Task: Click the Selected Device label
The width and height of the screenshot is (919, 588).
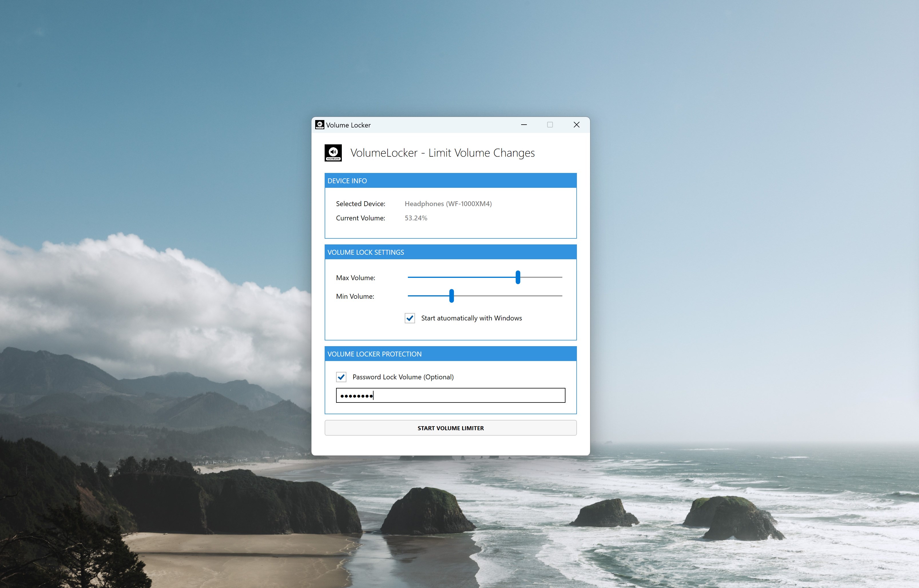Action: coord(360,204)
